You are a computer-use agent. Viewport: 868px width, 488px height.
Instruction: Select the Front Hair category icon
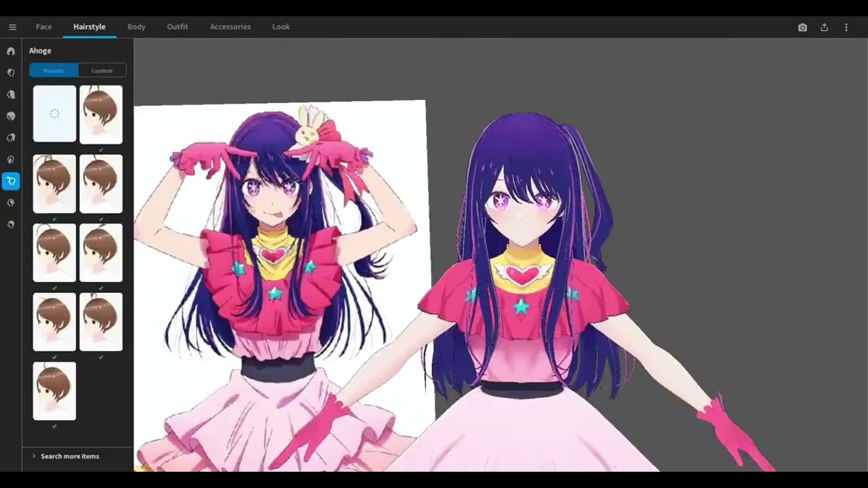click(x=11, y=73)
